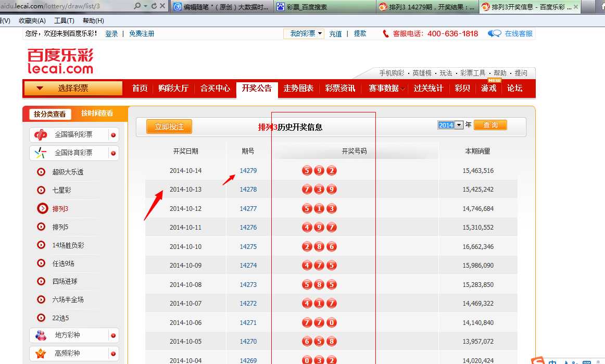Click the 彩票工具 link
The image size is (605, 364).
click(473, 73)
